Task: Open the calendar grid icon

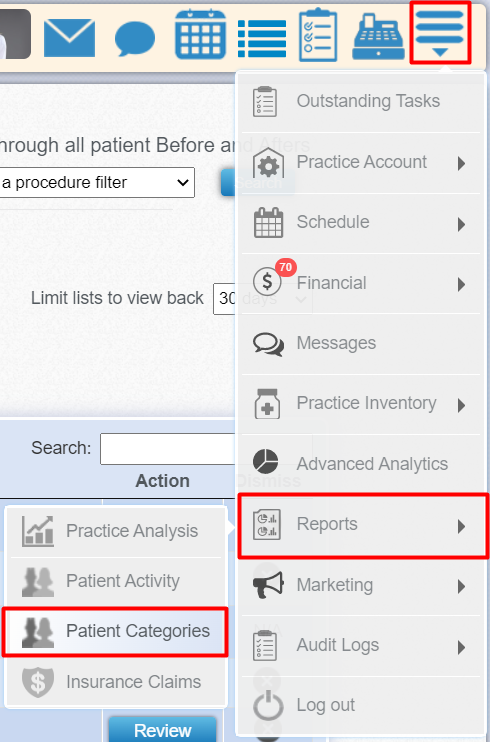Action: (200, 35)
